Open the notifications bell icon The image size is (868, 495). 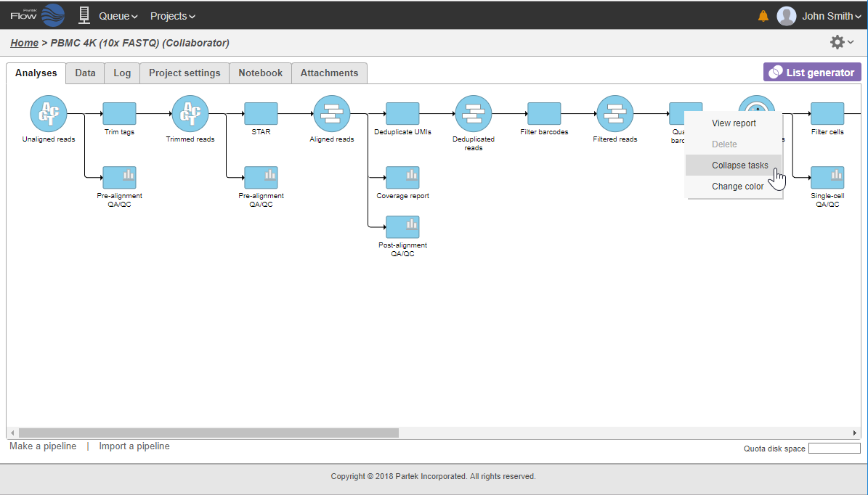click(x=763, y=16)
